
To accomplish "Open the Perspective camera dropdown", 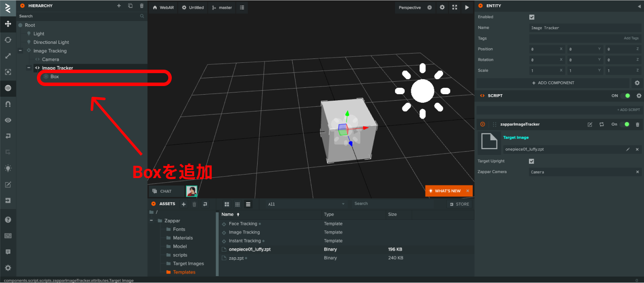I will (415, 7).
